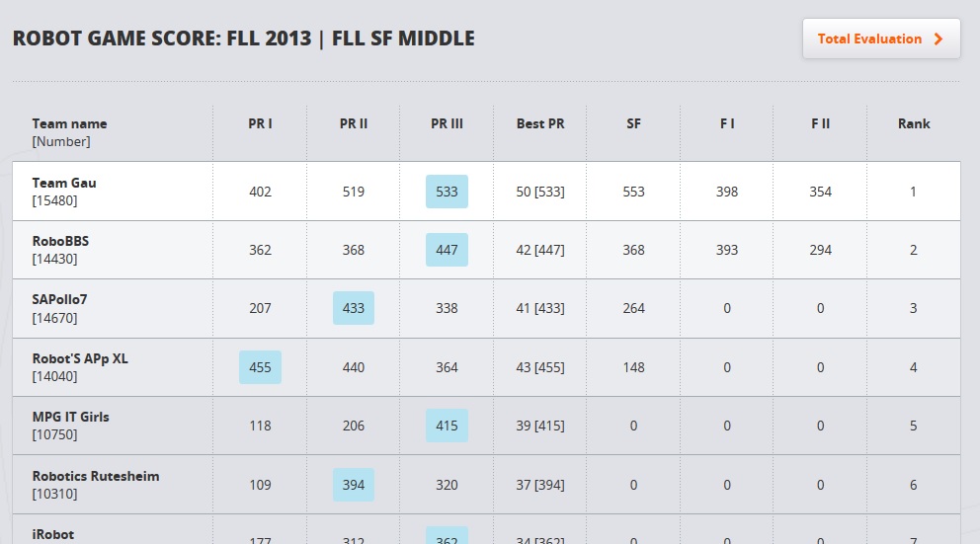Screen dimensions: 980x544
Task: Open the Robot'S APp XL team entry
Action: tap(80, 358)
